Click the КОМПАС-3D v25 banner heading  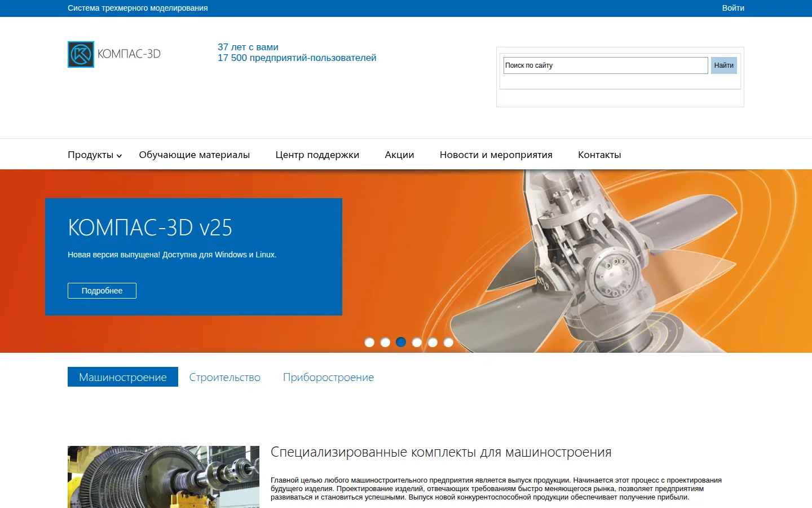(x=150, y=227)
